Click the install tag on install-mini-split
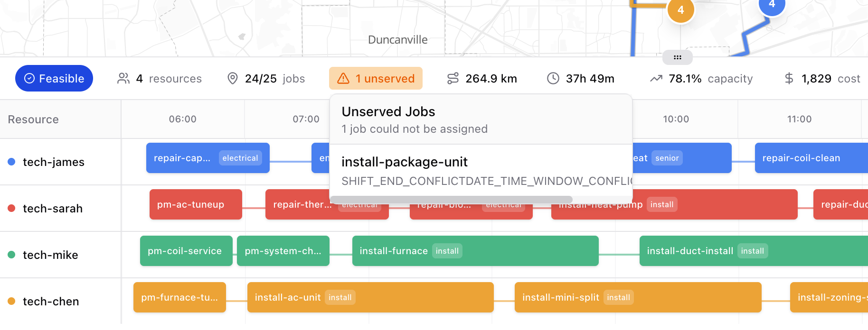868x330 pixels. pos(619,297)
